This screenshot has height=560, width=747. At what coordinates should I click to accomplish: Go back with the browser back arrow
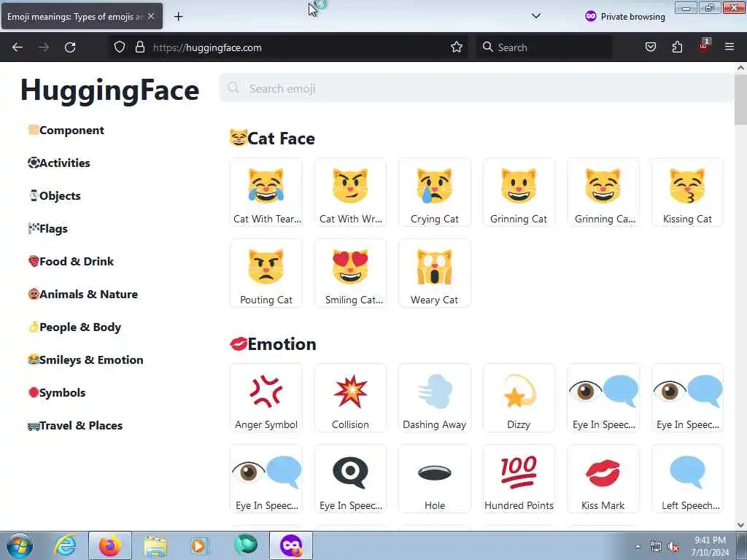(x=18, y=47)
